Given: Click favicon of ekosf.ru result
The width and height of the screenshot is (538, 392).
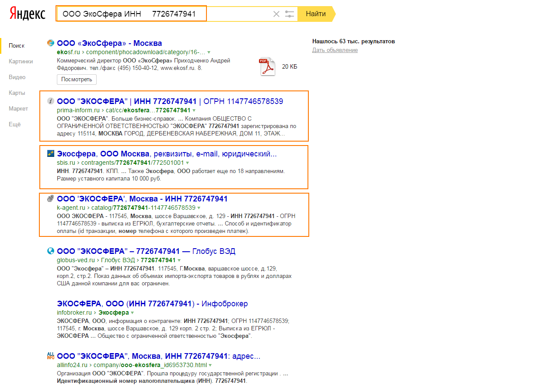Looking at the screenshot, I should (51, 43).
